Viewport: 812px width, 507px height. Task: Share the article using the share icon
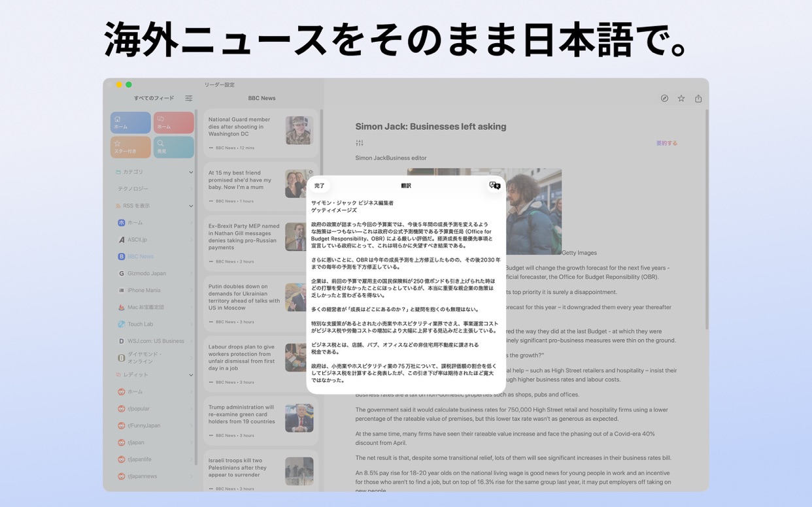coord(698,97)
